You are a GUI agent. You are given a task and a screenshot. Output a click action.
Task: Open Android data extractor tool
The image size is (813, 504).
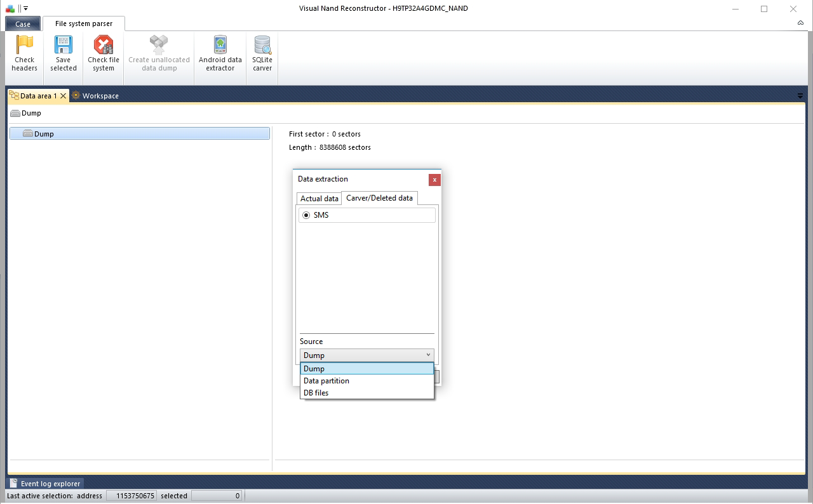(220, 53)
